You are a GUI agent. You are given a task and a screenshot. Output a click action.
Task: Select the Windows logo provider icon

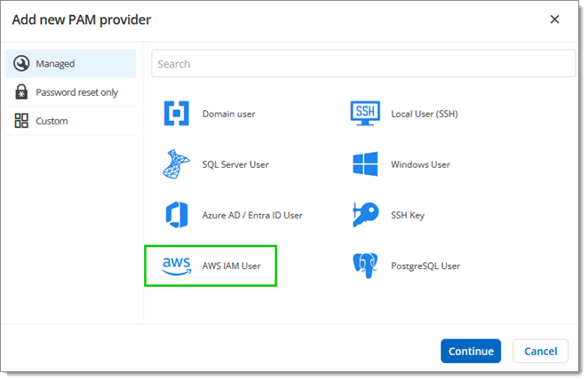point(365,164)
